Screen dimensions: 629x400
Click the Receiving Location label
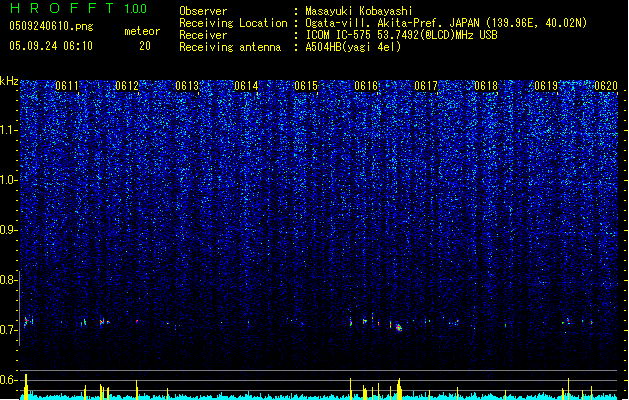(x=233, y=23)
